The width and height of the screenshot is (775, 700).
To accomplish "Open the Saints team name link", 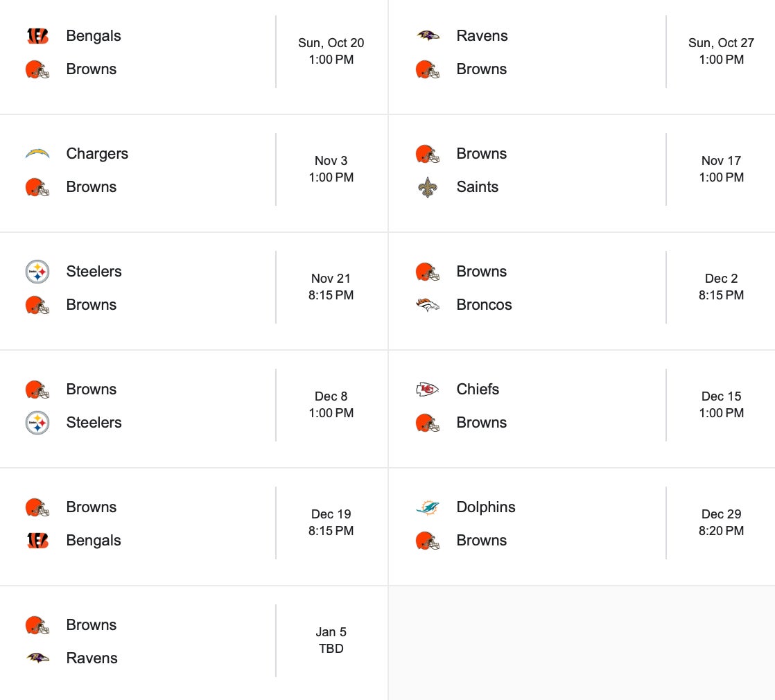I will (x=477, y=187).
